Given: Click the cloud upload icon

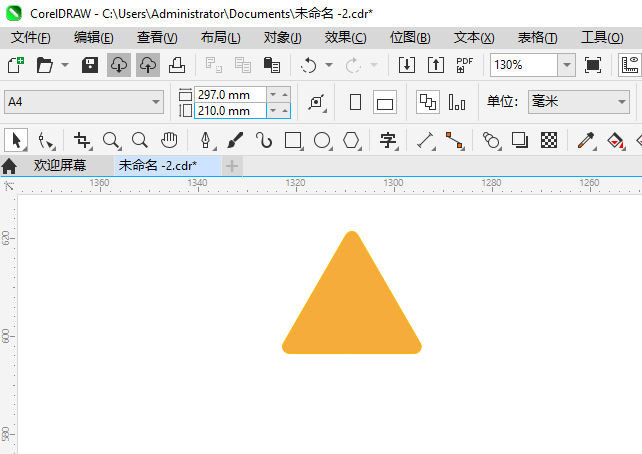Looking at the screenshot, I should tap(148, 65).
